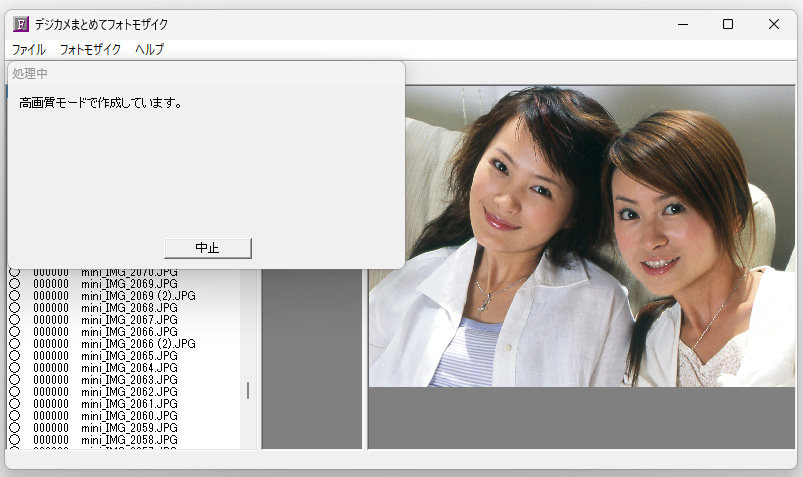Click the 000000 count for mini_IMG_2065.JPG
This screenshot has width=803, height=477.
(x=51, y=356)
